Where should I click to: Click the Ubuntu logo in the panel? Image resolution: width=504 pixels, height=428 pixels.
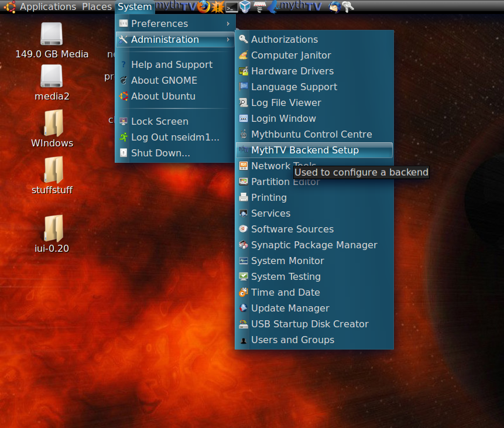tap(9, 7)
